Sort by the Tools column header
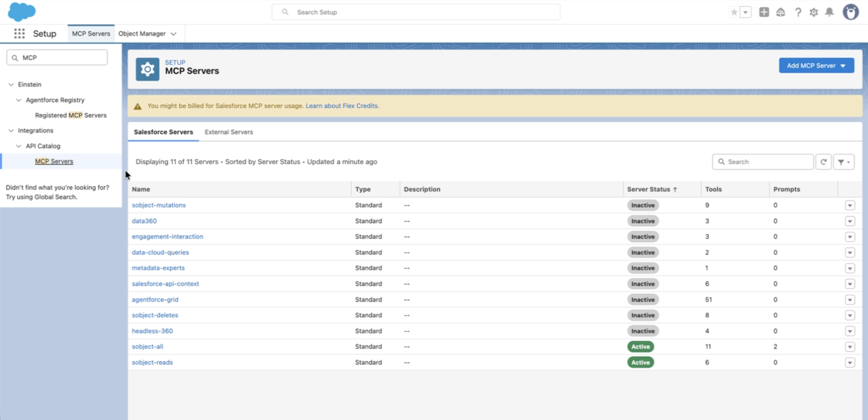This screenshot has width=868, height=420. (713, 189)
